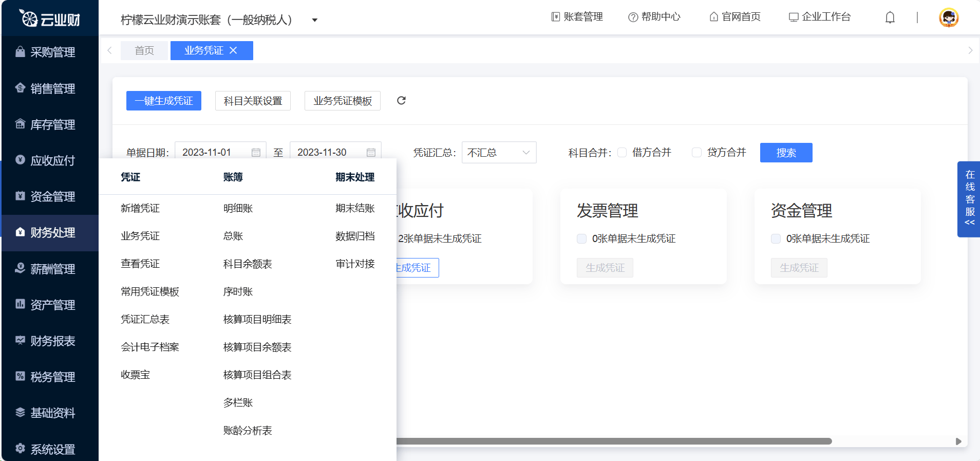Open 审计对接 menu entry
Screen dimensions: 980x461
(355, 264)
